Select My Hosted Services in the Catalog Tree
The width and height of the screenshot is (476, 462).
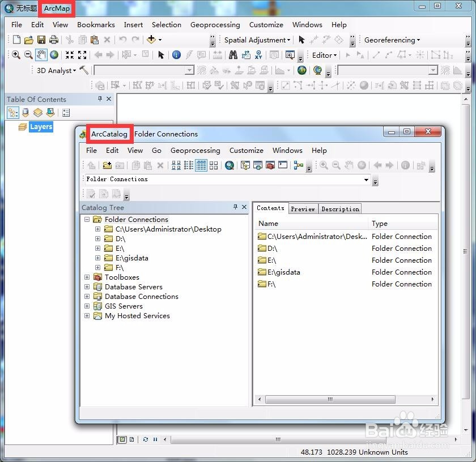point(137,315)
